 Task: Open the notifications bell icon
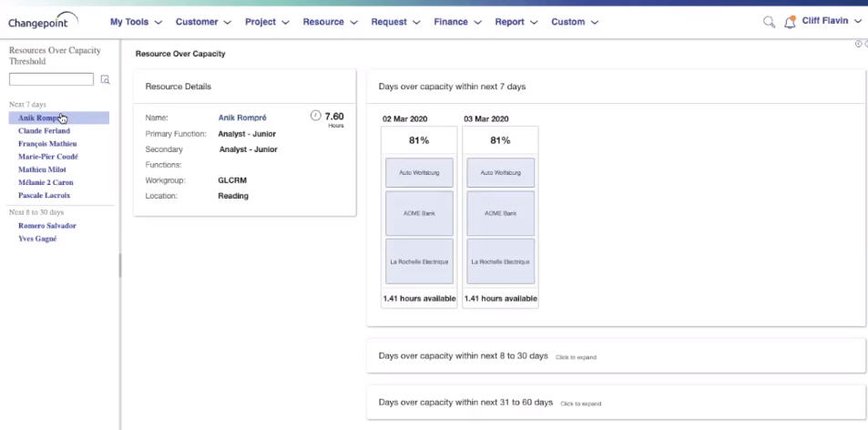click(790, 22)
